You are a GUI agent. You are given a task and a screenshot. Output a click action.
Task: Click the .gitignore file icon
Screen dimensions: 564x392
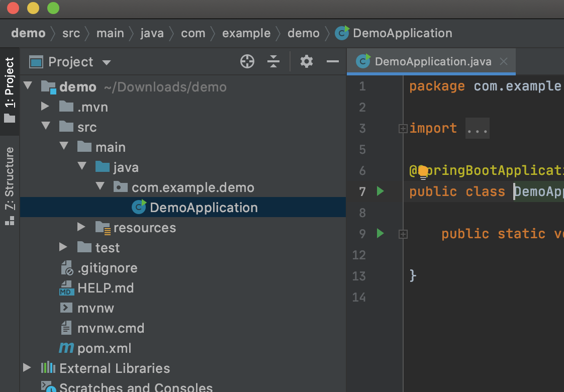click(66, 268)
